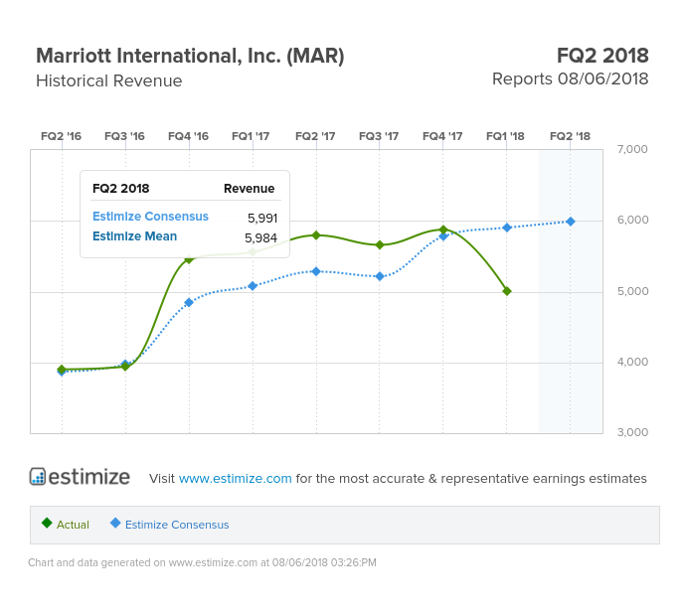Click the estimize logo icon

(38, 476)
